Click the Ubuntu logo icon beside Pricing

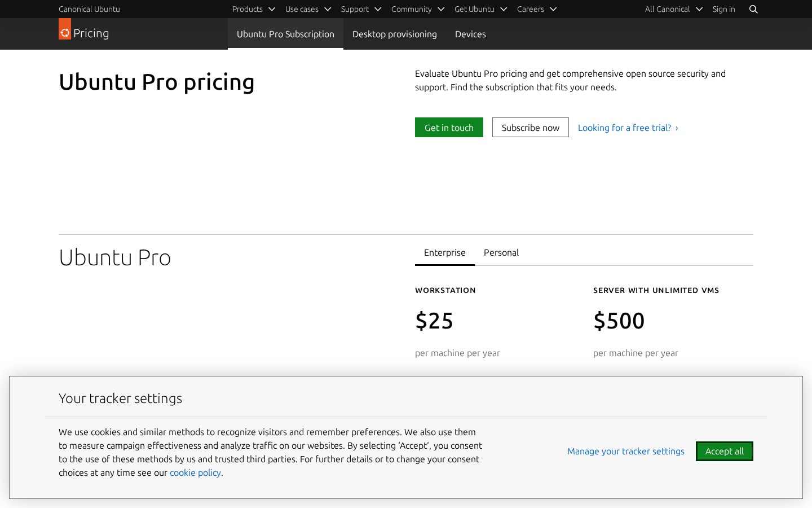65,29
